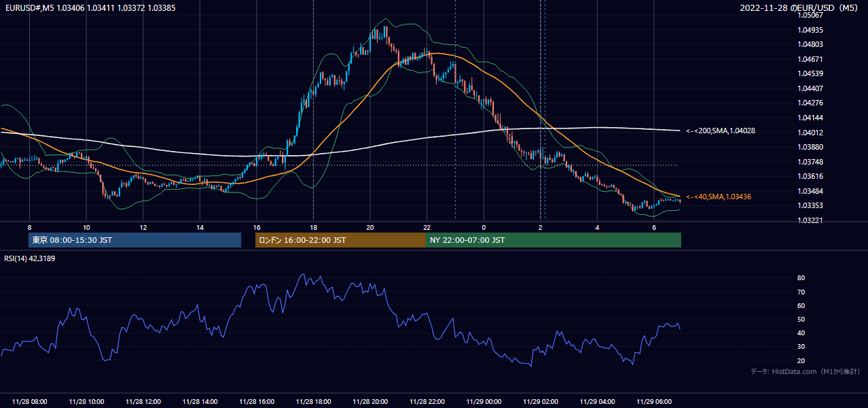Screen dimensions: 868x408
Task: Click price axis value 1.03616
Action: tap(810, 176)
